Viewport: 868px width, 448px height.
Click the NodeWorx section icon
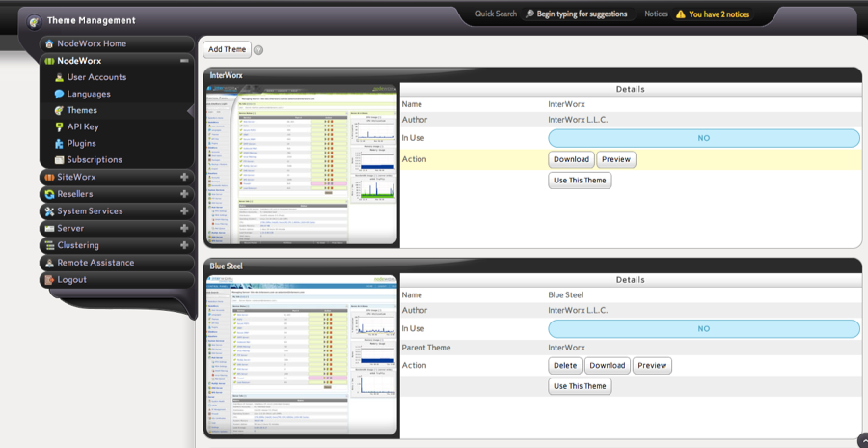(x=49, y=61)
